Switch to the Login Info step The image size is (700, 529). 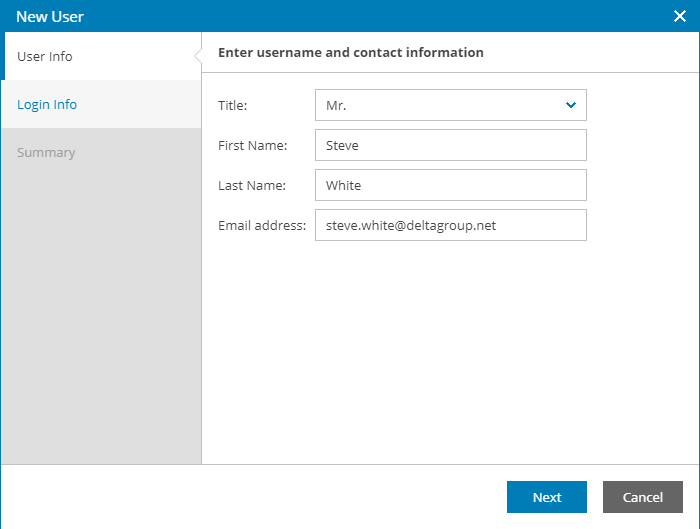[x=47, y=104]
